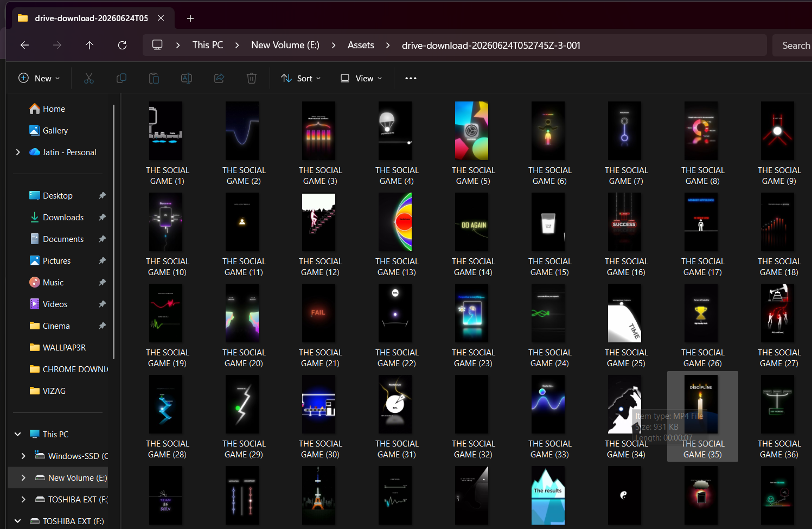Go up one folder level arrow

89,45
